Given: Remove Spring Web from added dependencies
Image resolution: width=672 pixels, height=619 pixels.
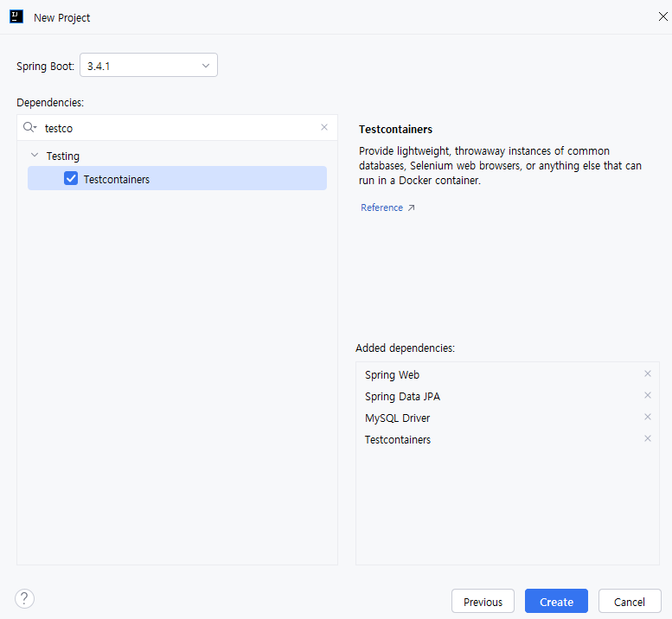Looking at the screenshot, I should [648, 373].
